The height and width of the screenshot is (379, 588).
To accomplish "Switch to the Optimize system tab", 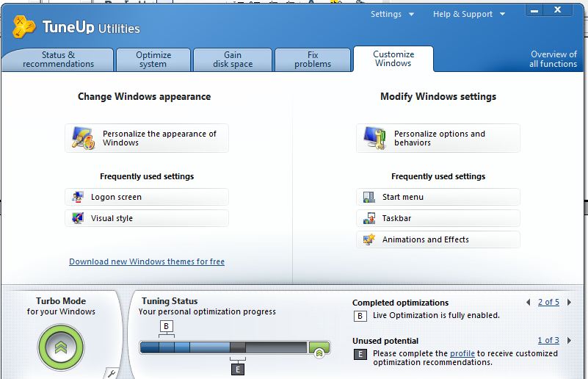I will coord(153,59).
